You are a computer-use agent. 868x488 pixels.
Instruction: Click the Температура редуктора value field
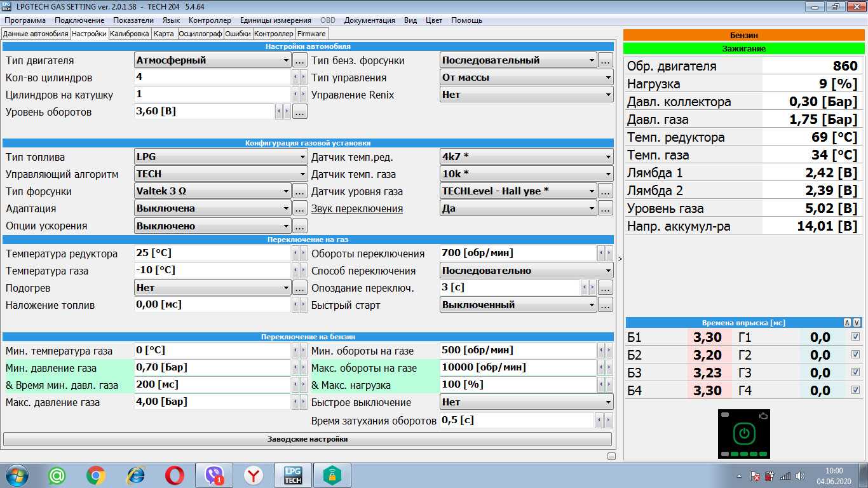212,254
